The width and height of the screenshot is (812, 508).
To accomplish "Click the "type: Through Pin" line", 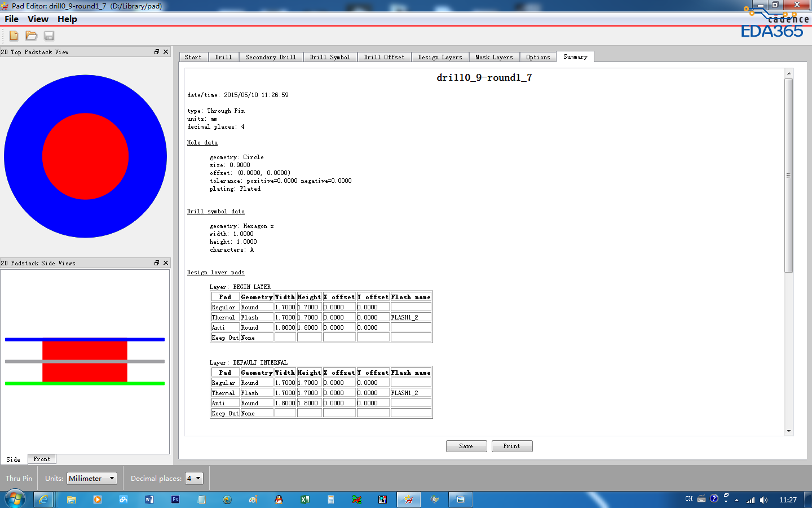I will point(216,111).
